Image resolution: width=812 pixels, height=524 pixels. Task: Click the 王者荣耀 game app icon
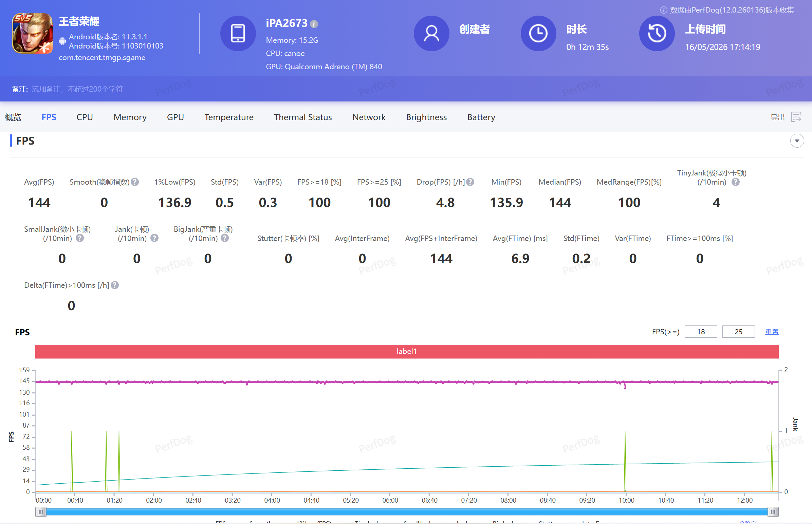tap(32, 33)
